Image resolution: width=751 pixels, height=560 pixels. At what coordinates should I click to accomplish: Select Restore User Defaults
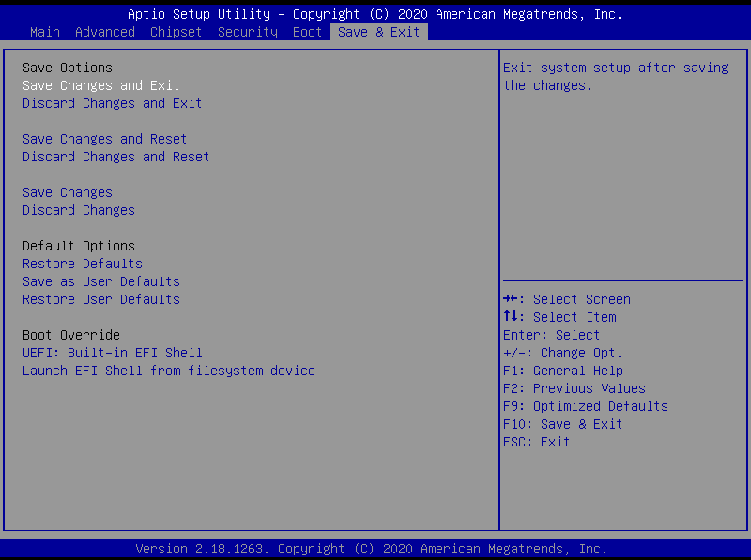coord(101,299)
